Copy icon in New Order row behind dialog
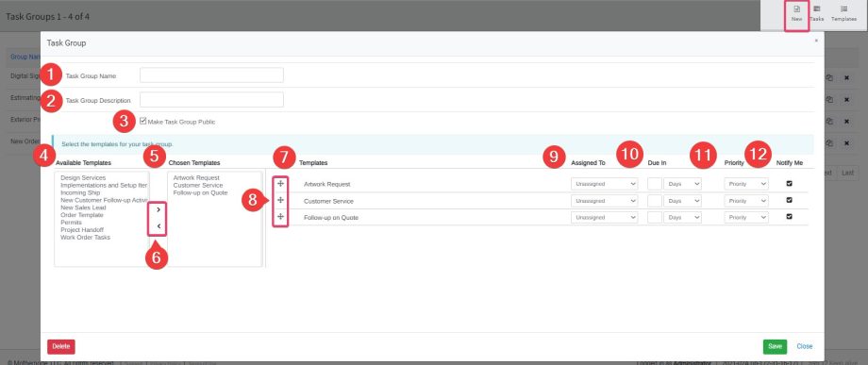Image resolution: width=868 pixels, height=365 pixels. [828, 143]
